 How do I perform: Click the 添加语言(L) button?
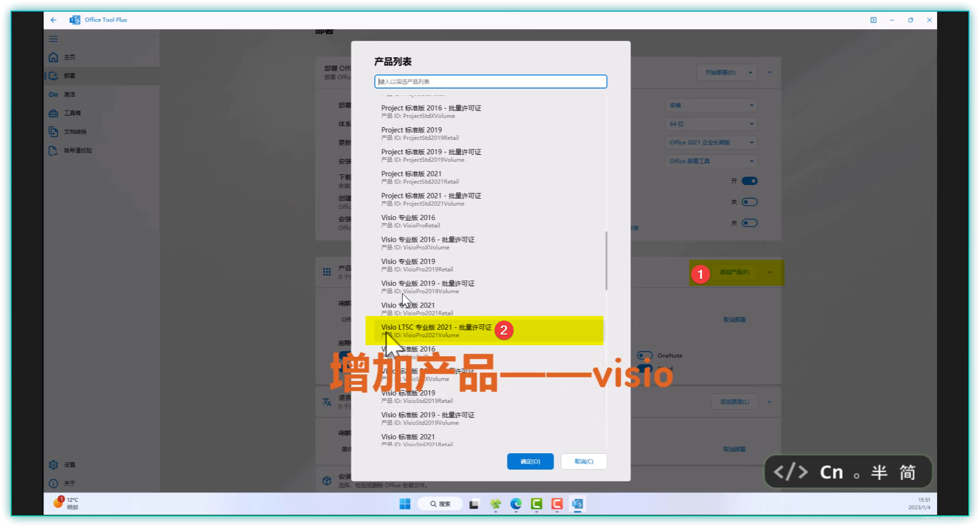pos(734,402)
